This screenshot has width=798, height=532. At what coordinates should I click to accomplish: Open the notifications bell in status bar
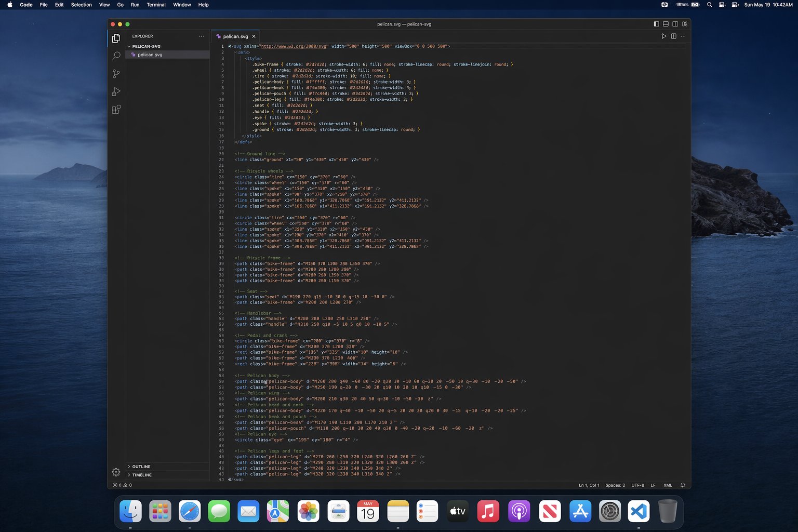click(682, 485)
